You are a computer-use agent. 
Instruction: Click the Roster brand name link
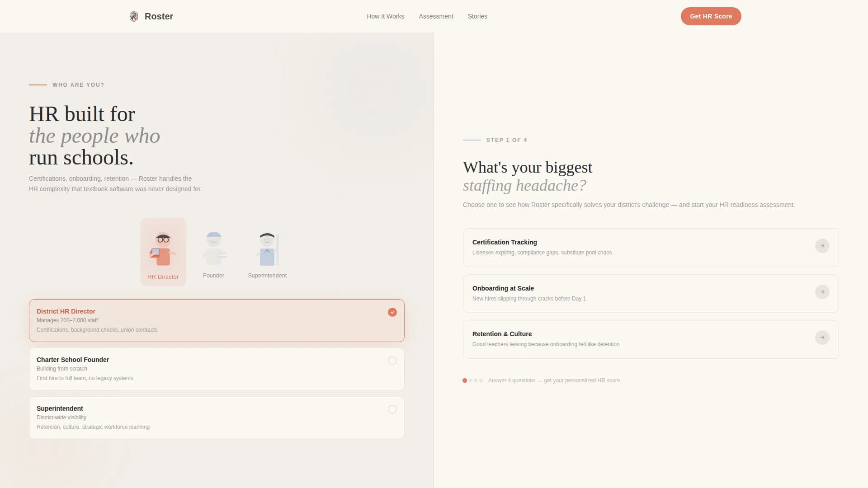(159, 16)
